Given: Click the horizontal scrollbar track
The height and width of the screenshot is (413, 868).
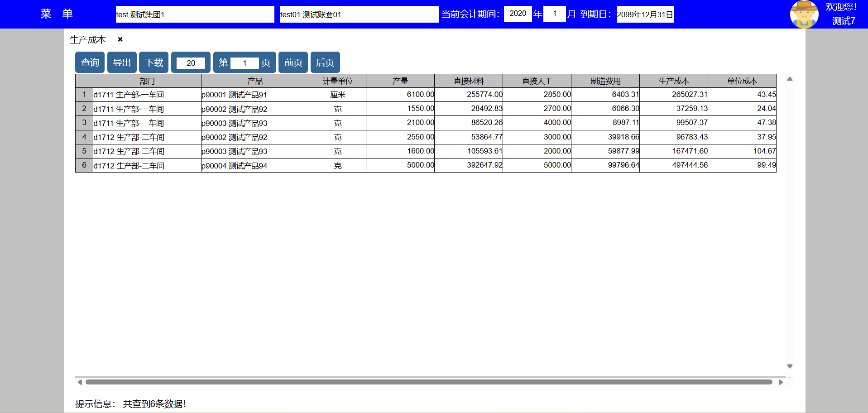Looking at the screenshot, I should pos(428,382).
